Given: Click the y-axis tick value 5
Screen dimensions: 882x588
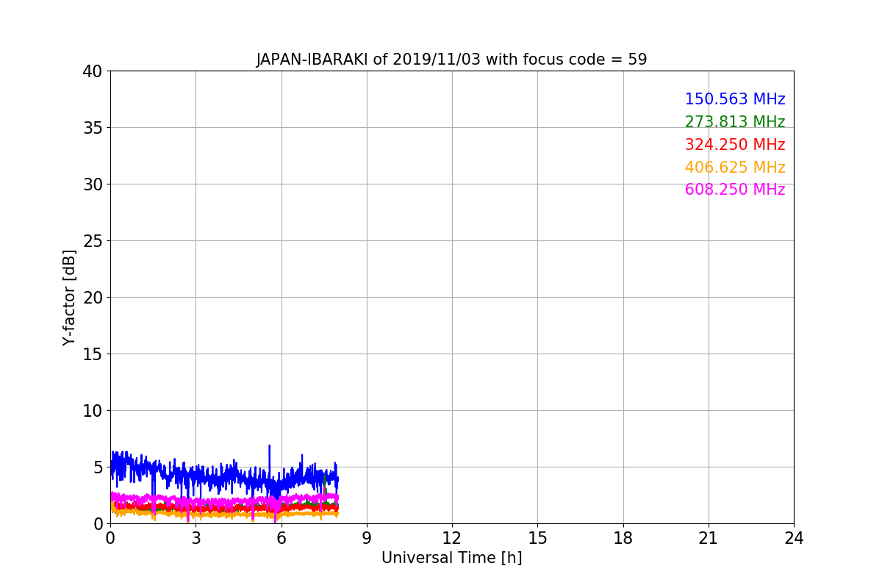Looking at the screenshot, I should tap(98, 467).
